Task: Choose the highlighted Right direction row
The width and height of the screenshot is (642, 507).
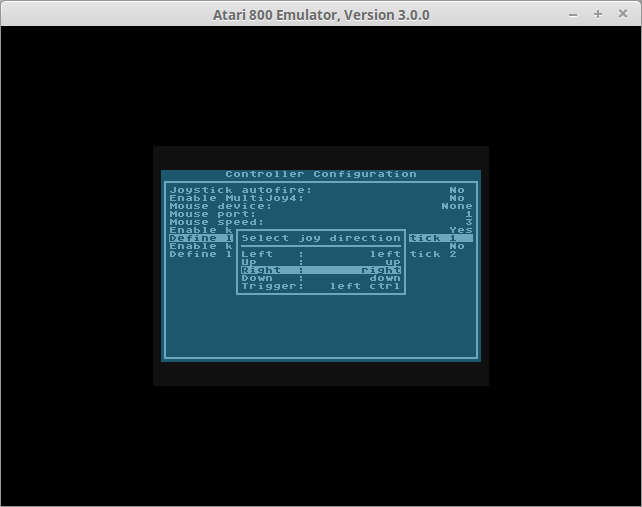Action: (x=321, y=270)
